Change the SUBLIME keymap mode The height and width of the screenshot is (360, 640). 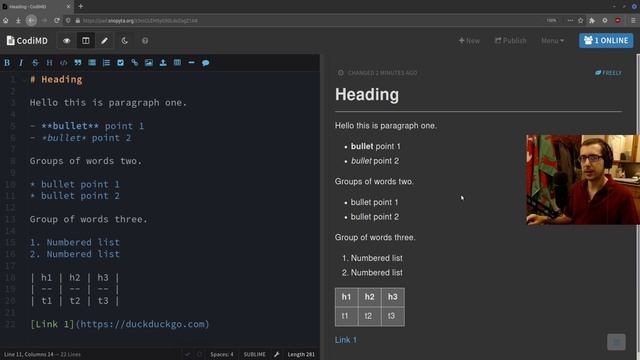254,354
